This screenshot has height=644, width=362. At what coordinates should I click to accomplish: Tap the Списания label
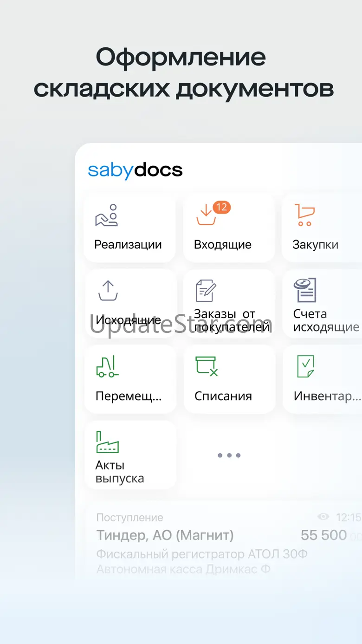(223, 396)
